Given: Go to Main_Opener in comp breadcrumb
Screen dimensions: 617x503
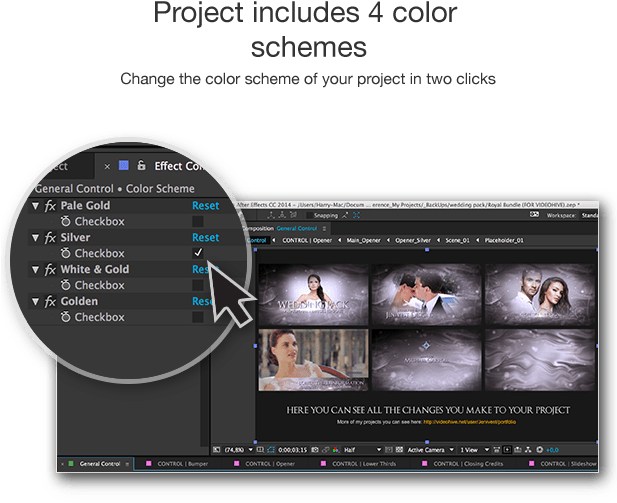Looking at the screenshot, I should point(364,240).
